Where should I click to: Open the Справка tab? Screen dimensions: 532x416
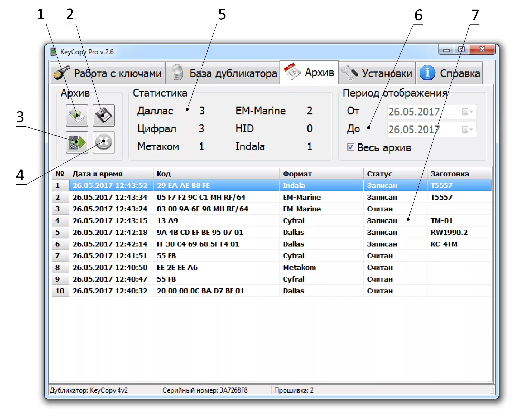449,73
